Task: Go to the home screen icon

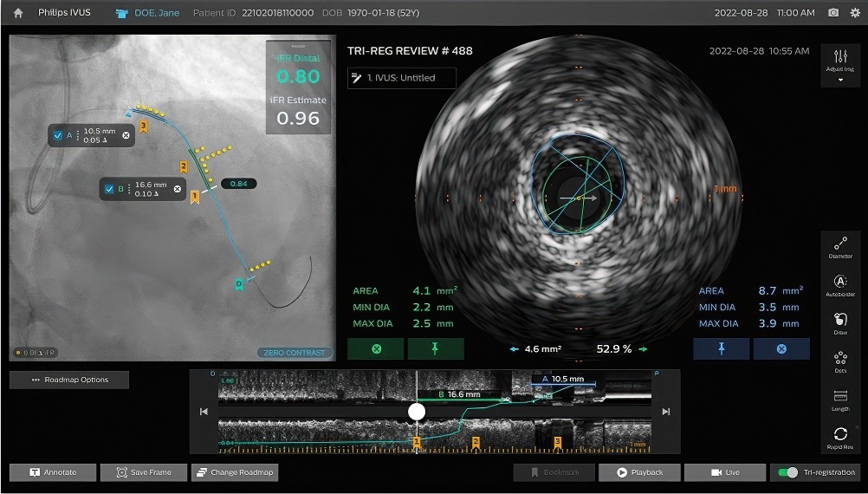Action: [x=18, y=13]
